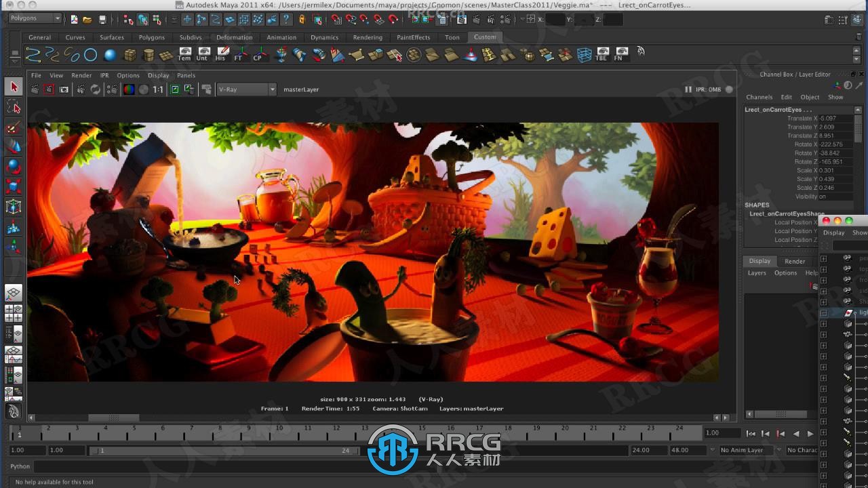The height and width of the screenshot is (488, 868).
Task: Open scene with the folder icon
Action: click(87, 20)
